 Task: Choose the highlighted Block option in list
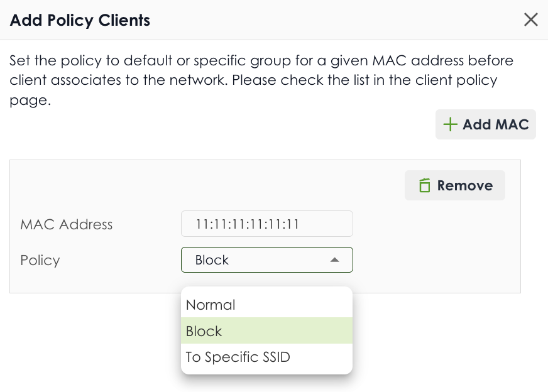click(x=266, y=330)
